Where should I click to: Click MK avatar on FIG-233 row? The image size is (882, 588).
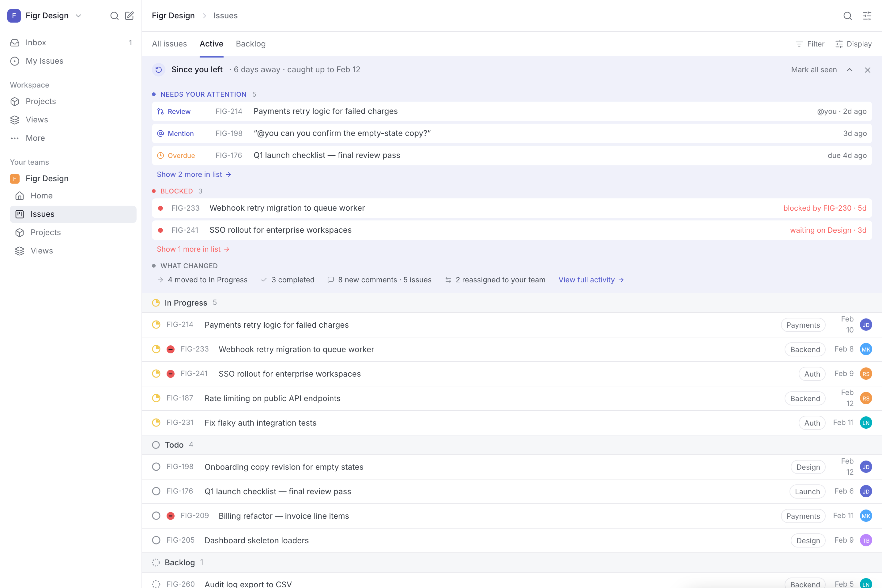click(866, 349)
